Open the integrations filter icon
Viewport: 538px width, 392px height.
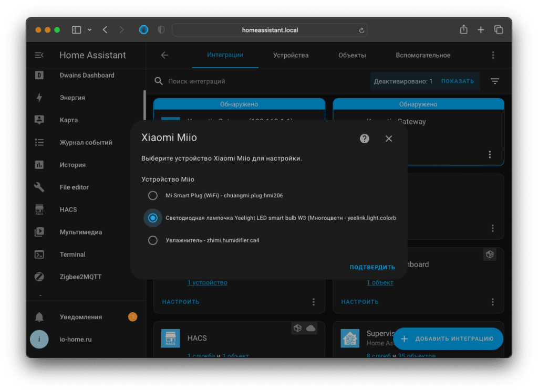[495, 81]
